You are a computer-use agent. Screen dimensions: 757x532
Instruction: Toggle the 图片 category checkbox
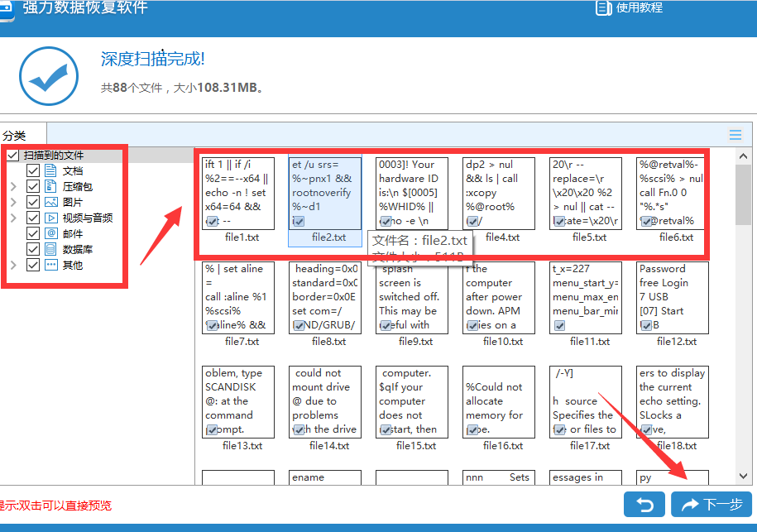[33, 202]
